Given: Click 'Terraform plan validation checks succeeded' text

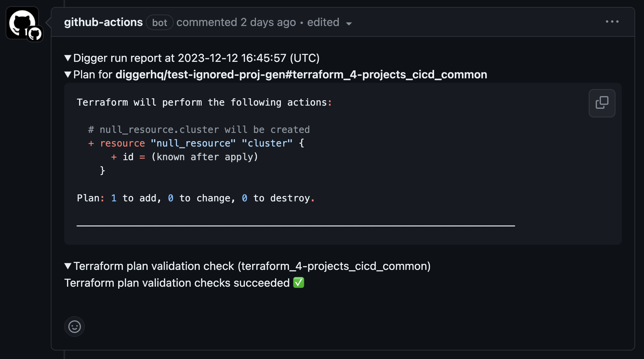Looking at the screenshot, I should [177, 283].
